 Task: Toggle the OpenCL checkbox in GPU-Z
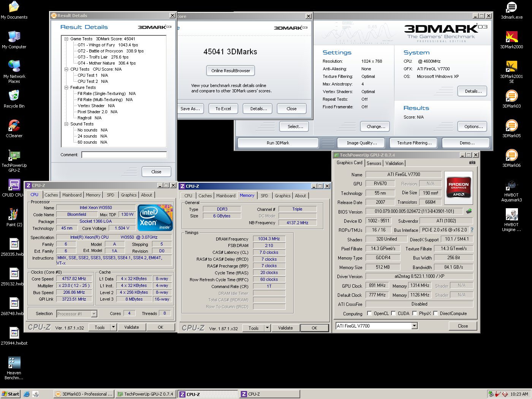click(x=369, y=313)
